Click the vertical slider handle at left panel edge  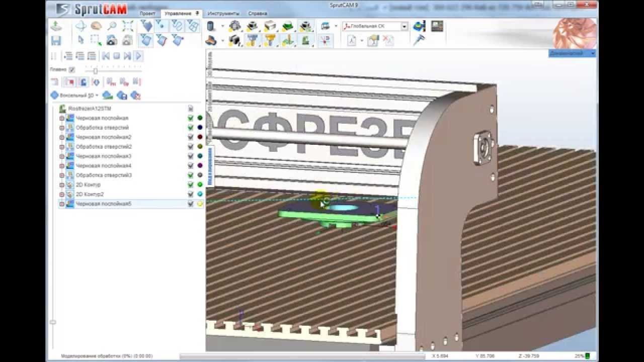click(x=53, y=322)
